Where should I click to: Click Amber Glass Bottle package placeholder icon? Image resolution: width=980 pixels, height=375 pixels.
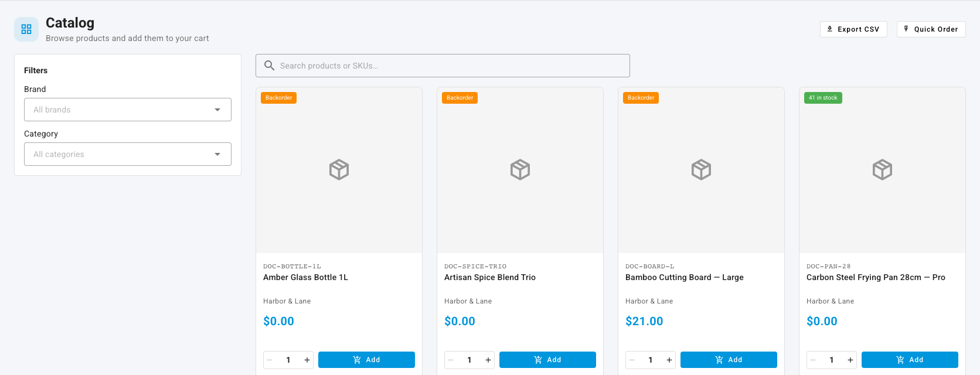[x=339, y=170]
